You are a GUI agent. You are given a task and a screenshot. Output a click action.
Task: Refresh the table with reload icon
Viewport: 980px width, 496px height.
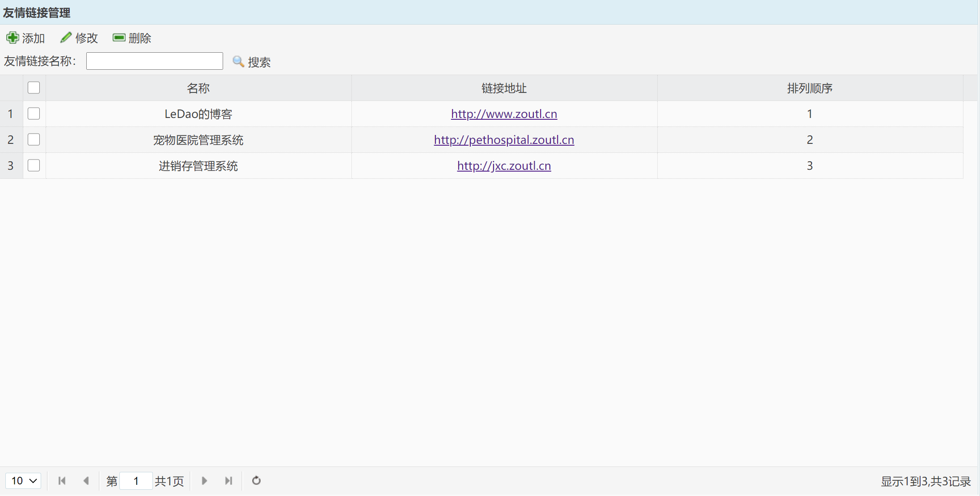[x=256, y=481]
